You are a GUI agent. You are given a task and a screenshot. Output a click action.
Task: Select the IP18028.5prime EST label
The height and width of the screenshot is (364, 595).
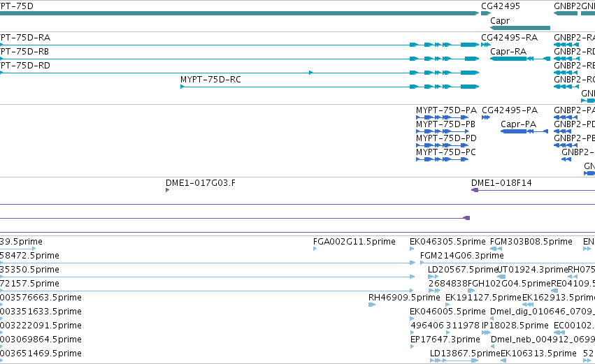click(515, 326)
